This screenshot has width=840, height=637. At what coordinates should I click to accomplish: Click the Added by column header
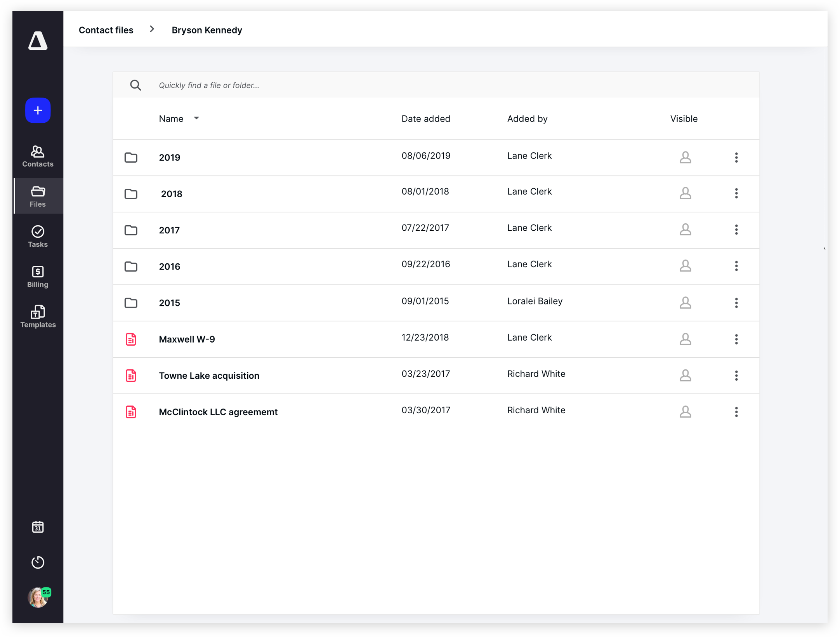[527, 118]
